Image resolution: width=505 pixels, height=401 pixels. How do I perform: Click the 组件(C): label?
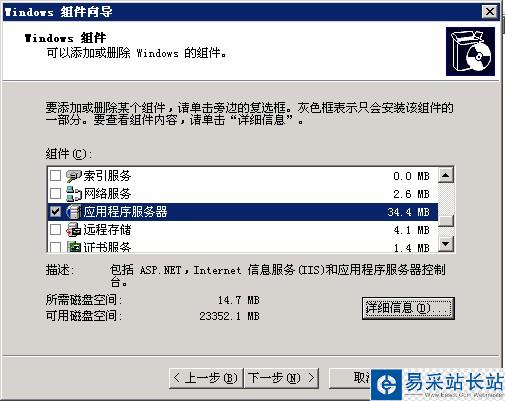[x=69, y=154]
